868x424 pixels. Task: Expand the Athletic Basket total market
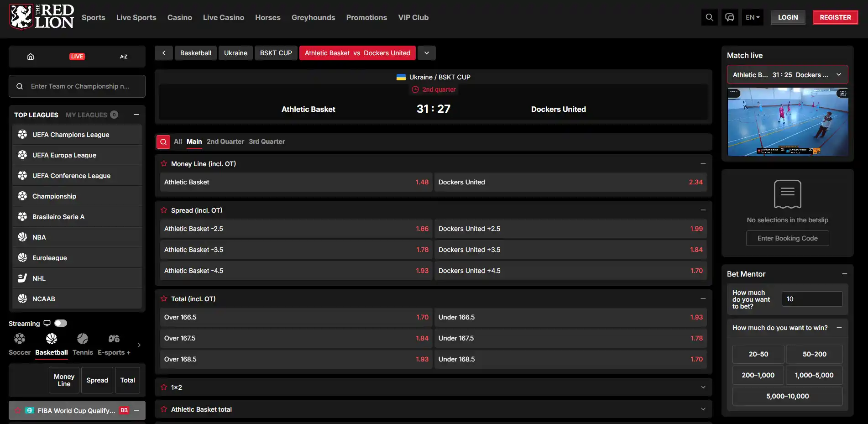point(703,409)
